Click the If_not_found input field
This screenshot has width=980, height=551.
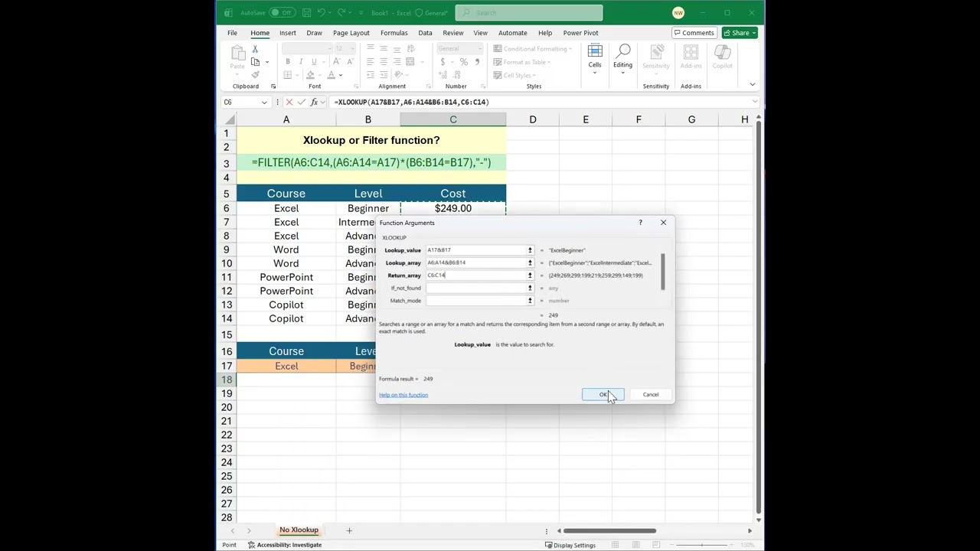[475, 288]
